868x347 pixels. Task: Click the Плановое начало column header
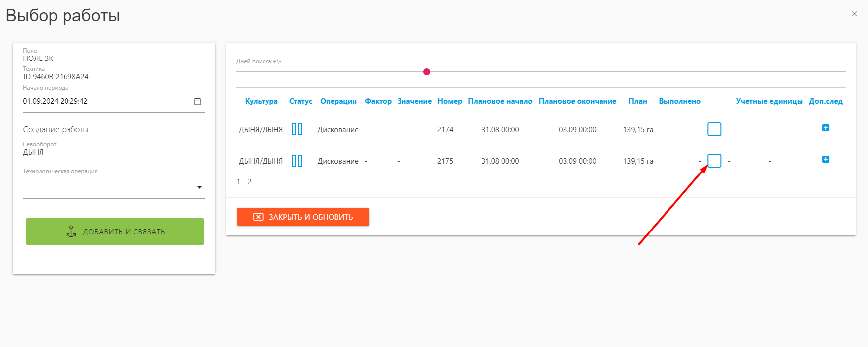click(x=500, y=101)
